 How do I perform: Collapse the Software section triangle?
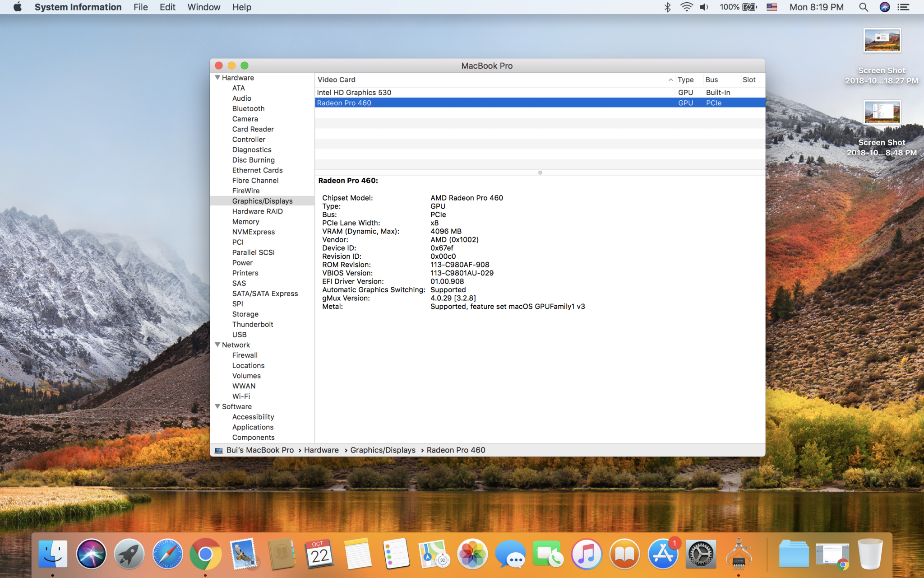point(217,406)
